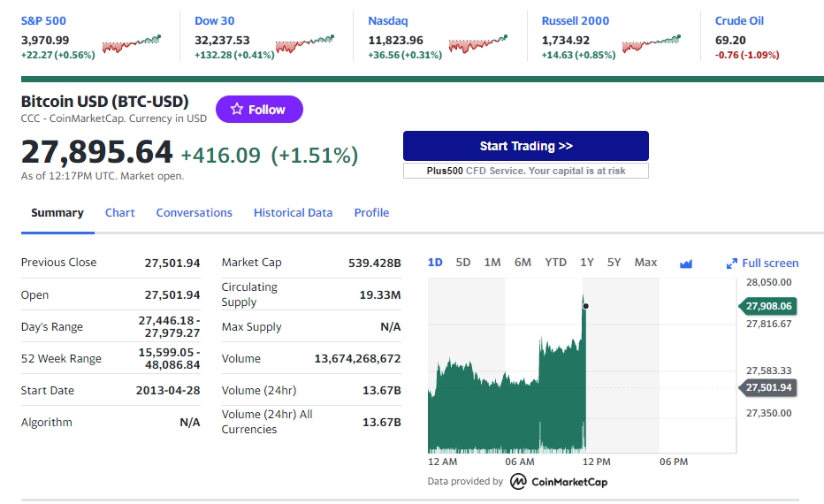
Task: Click the Full screen expand arrows icon
Action: [x=731, y=263]
